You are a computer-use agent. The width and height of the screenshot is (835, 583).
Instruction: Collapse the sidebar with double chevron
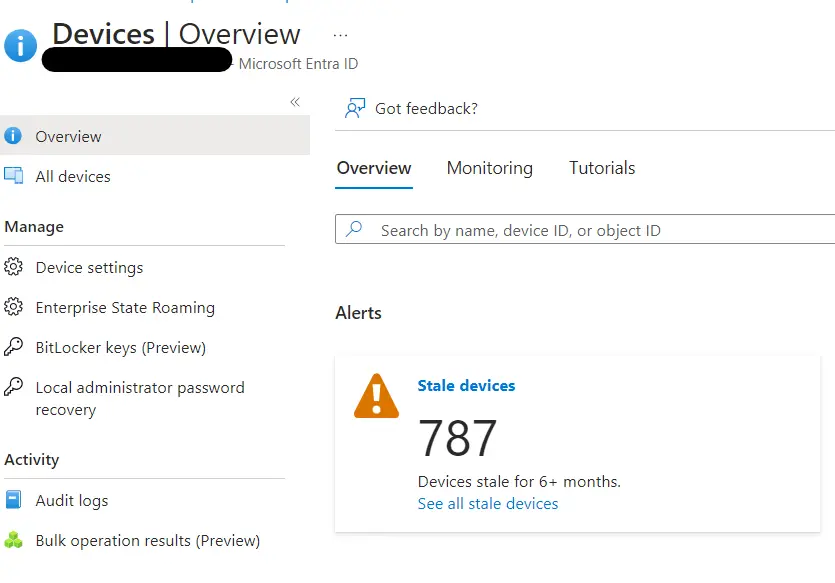click(295, 102)
